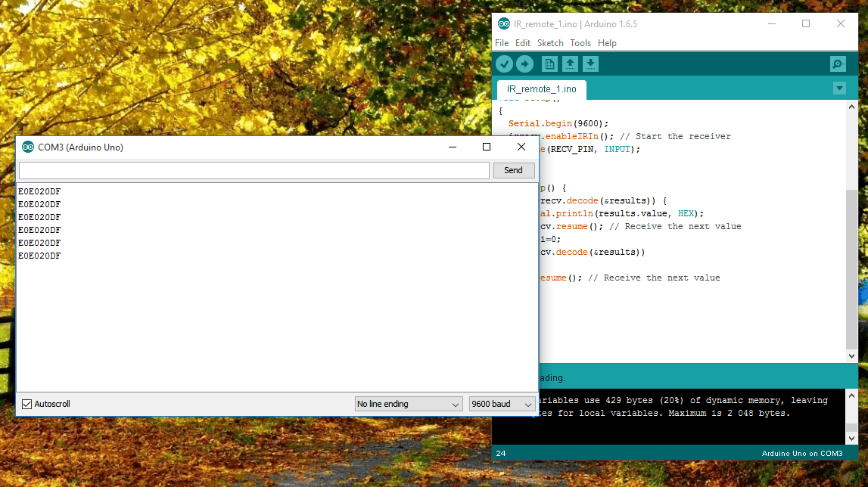This screenshot has width=868, height=487.
Task: Click the Upload arrow icon
Action: click(x=524, y=64)
